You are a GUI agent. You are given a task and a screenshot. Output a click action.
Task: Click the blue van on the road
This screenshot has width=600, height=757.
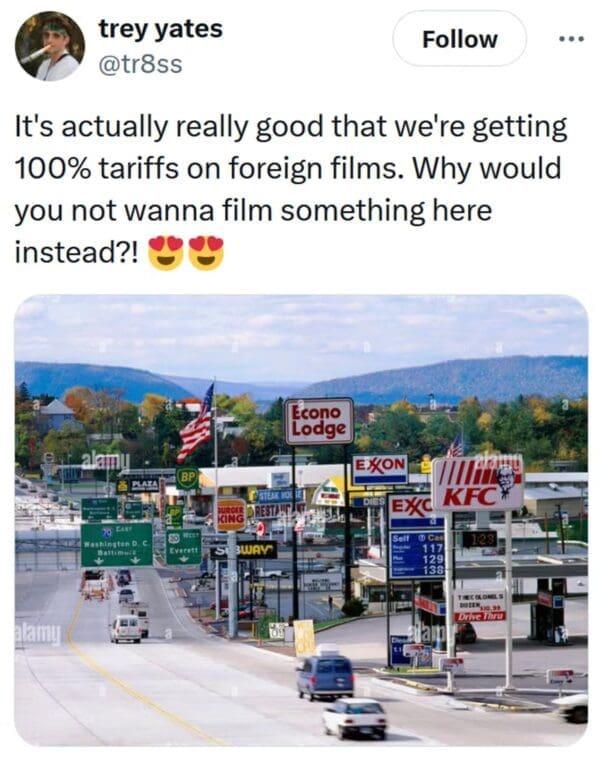325,676
